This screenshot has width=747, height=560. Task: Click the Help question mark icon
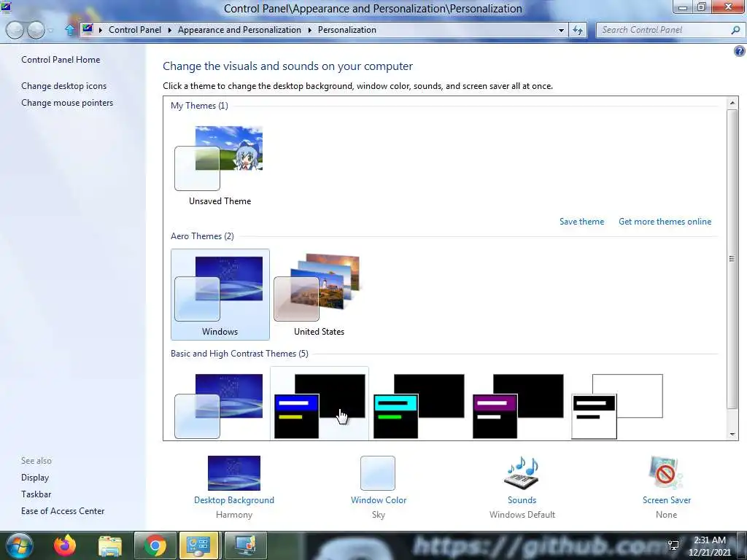point(740,51)
